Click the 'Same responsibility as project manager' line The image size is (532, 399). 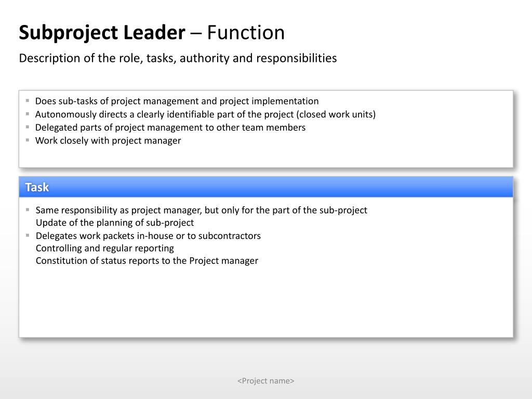point(201,210)
